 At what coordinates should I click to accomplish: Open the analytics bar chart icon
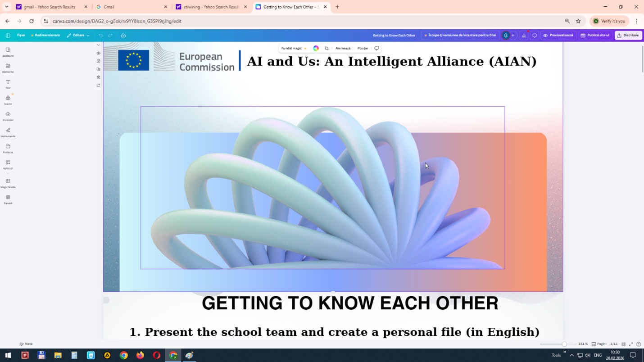(524, 35)
